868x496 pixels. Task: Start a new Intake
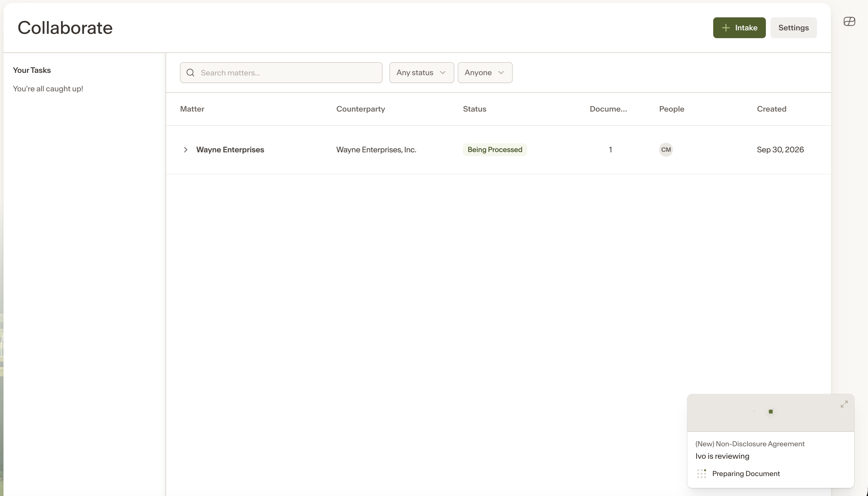pyautogui.click(x=739, y=27)
